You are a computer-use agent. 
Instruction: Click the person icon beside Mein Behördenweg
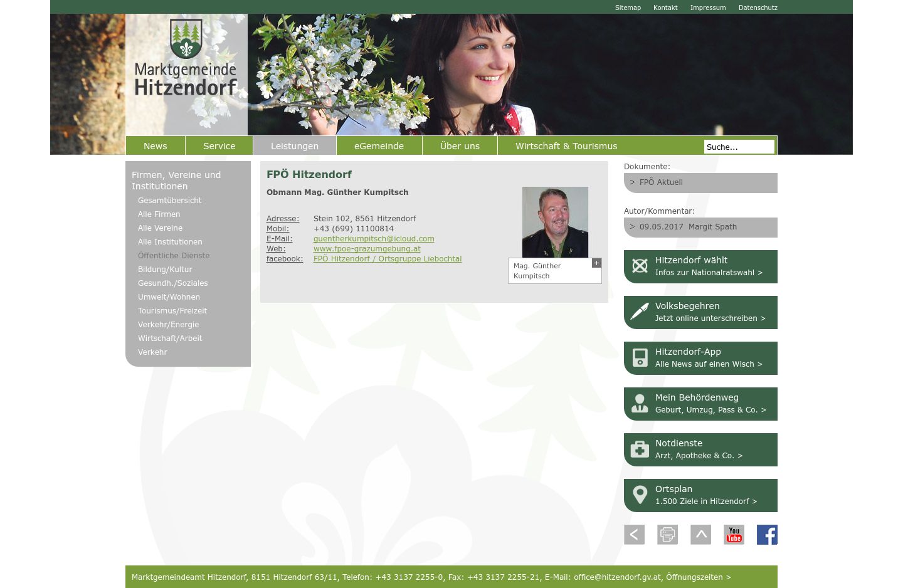[640, 404]
